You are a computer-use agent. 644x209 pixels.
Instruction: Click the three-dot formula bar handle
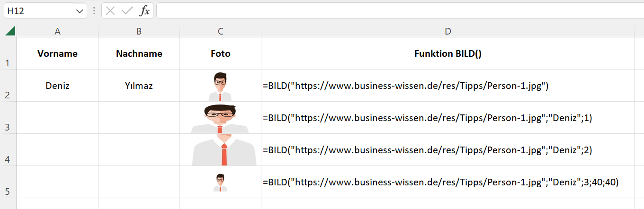coord(94,11)
